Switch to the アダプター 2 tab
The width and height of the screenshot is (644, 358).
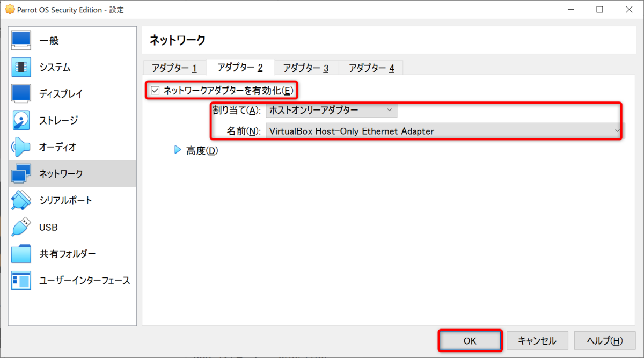coord(240,67)
